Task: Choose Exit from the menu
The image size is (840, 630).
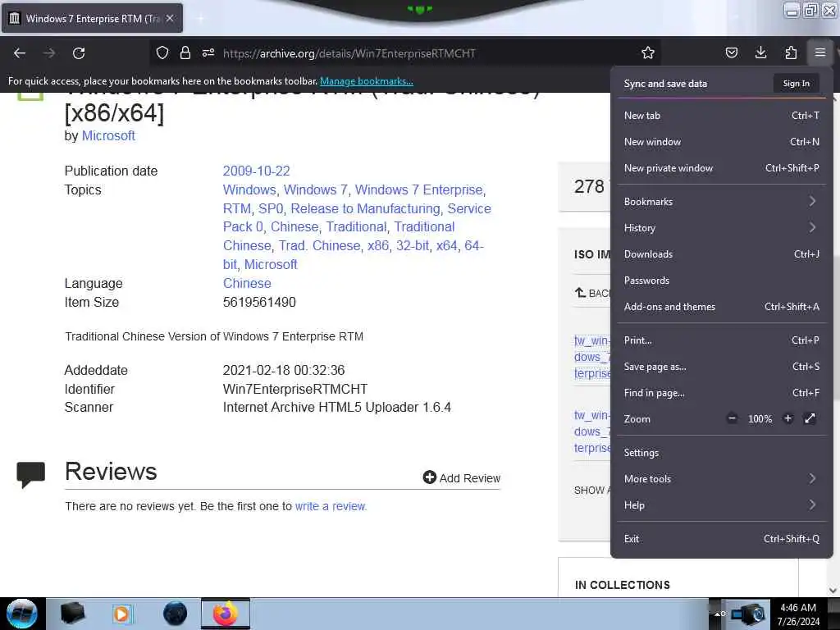Action: pos(722,539)
